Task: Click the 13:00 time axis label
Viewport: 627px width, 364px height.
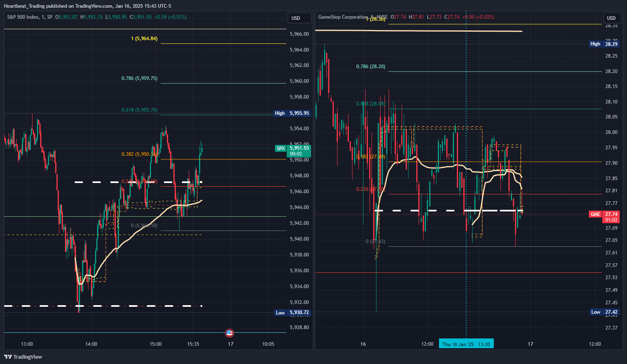Action: click(27, 344)
